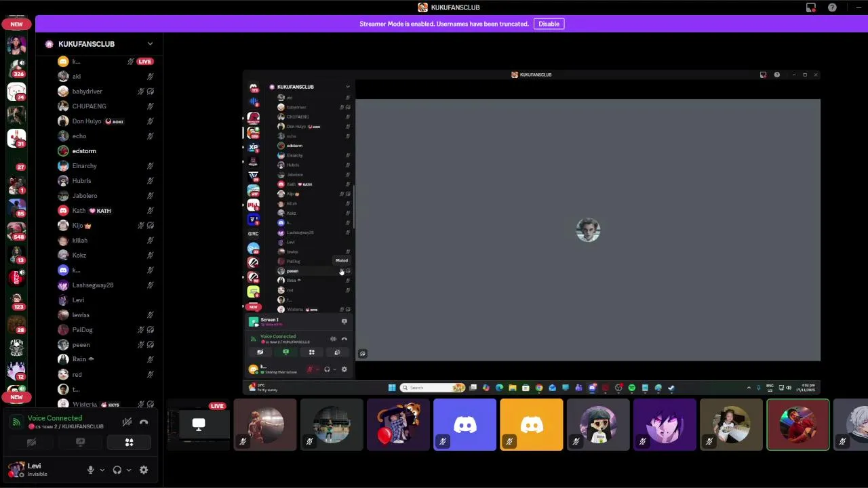Jump to NEW unreads pill below server list
This screenshot has height=488, width=868.
[x=16, y=397]
